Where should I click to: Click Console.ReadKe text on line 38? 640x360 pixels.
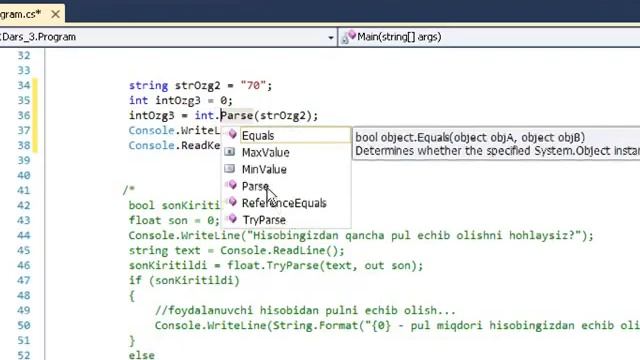coord(174,146)
